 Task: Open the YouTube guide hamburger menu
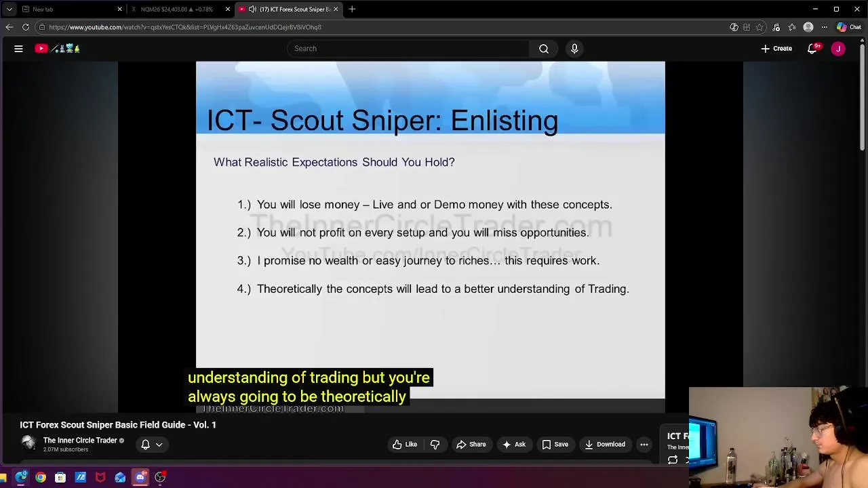coord(18,49)
